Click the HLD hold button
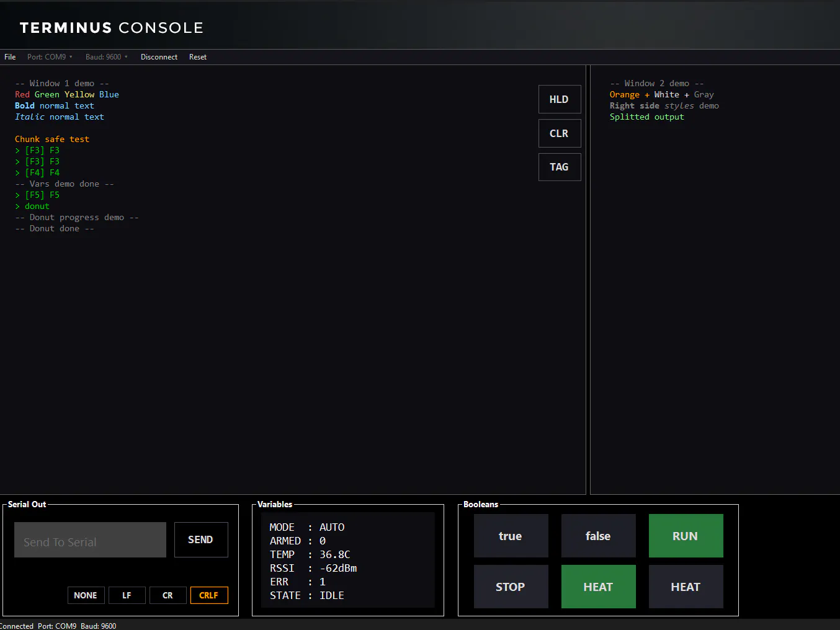The height and width of the screenshot is (630, 840). click(560, 99)
